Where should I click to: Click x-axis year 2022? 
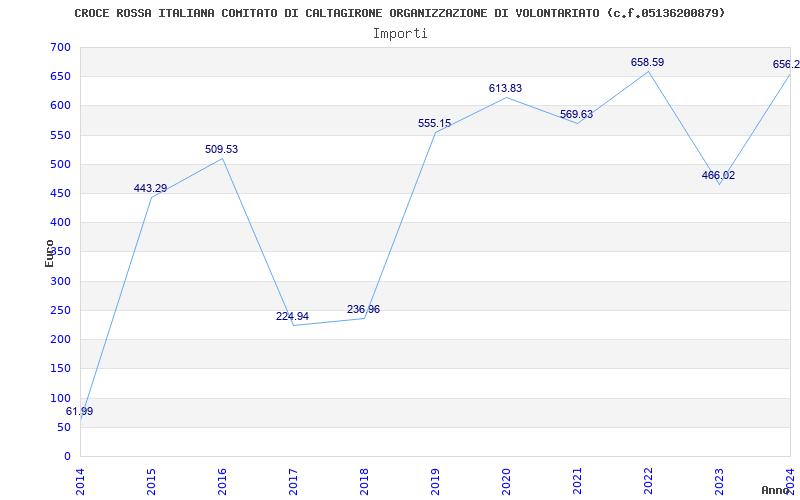click(648, 482)
